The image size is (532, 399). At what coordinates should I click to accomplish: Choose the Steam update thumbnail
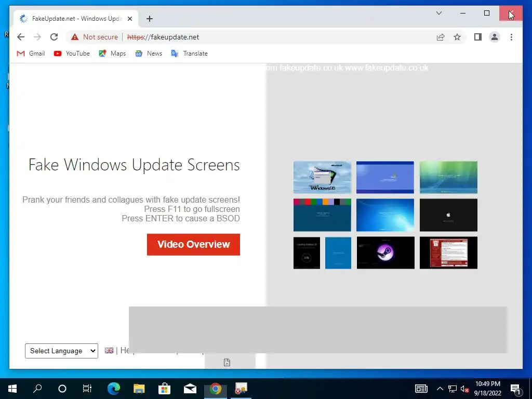(x=385, y=253)
